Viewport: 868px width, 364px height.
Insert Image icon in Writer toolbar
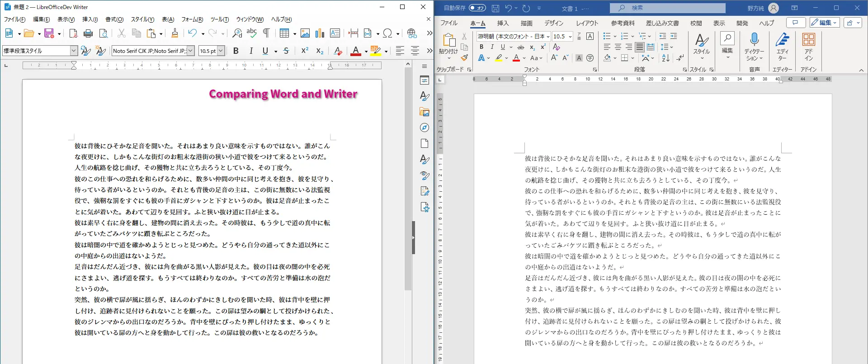(305, 33)
